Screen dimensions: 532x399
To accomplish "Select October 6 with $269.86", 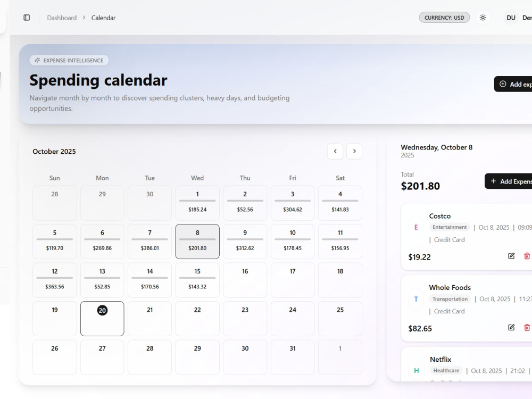I will 102,242.
